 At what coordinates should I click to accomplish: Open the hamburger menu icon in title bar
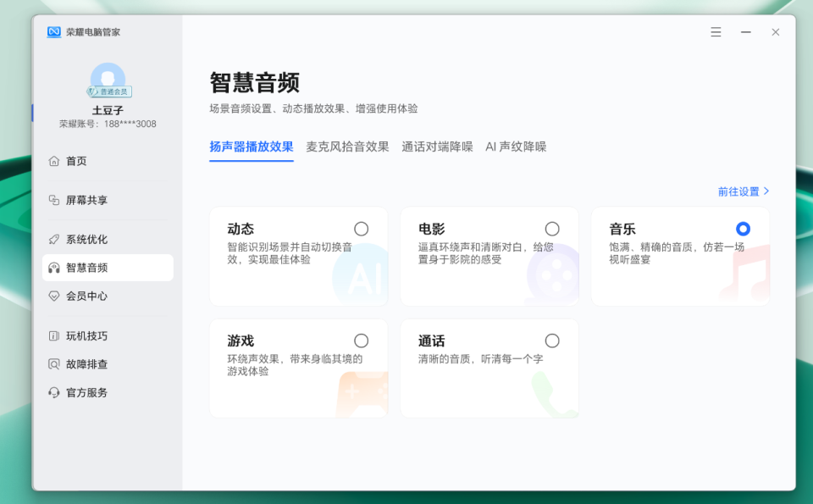pyautogui.click(x=716, y=32)
